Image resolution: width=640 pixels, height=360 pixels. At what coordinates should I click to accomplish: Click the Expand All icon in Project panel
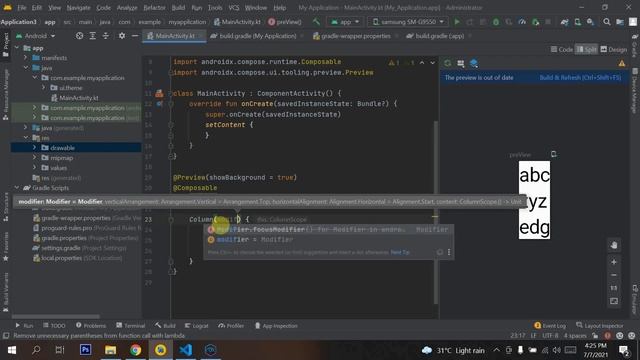(x=93, y=36)
